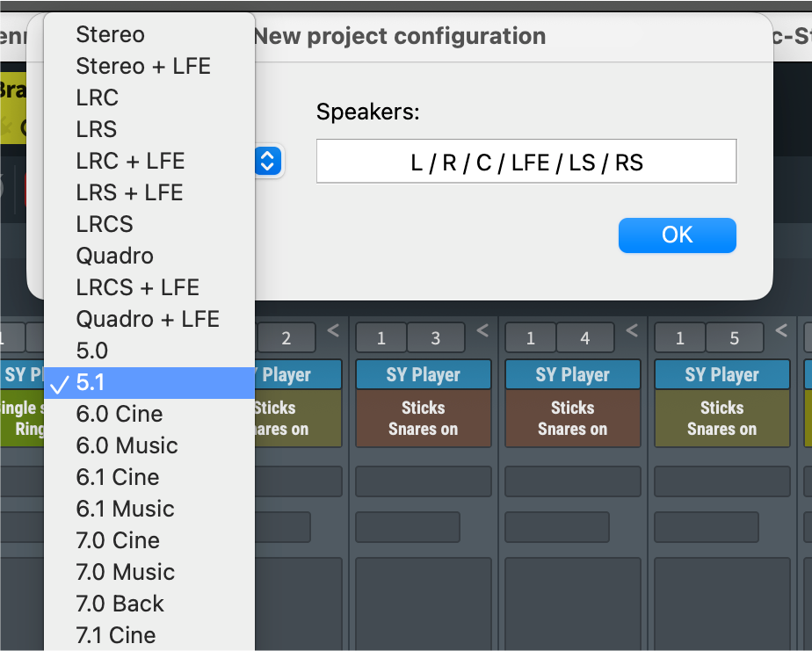Choose 6.0 Cine configuration

(120, 414)
